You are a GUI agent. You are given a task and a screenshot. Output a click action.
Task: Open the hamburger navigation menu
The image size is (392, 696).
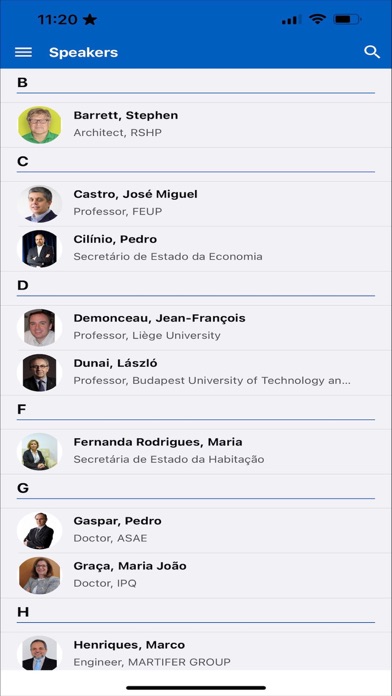click(x=23, y=52)
